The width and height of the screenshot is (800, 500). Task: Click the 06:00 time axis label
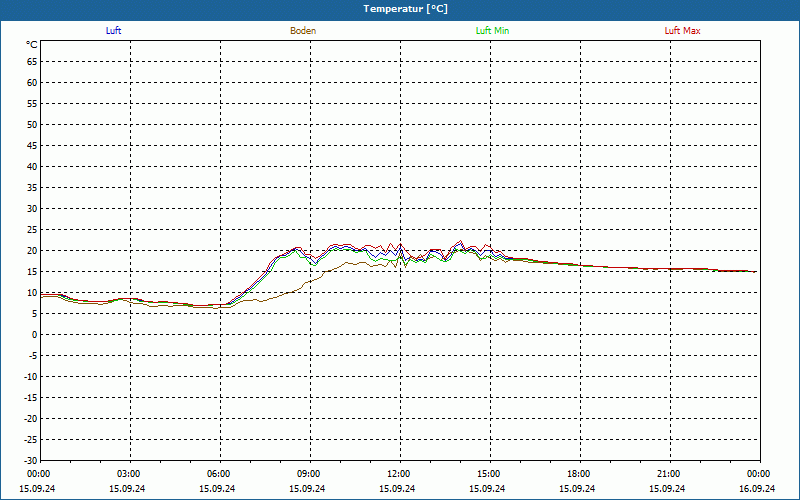[x=218, y=474]
